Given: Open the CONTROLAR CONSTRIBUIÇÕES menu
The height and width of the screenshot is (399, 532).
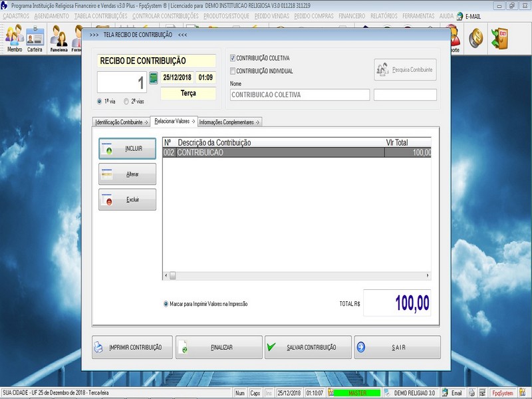Looking at the screenshot, I should tap(166, 16).
